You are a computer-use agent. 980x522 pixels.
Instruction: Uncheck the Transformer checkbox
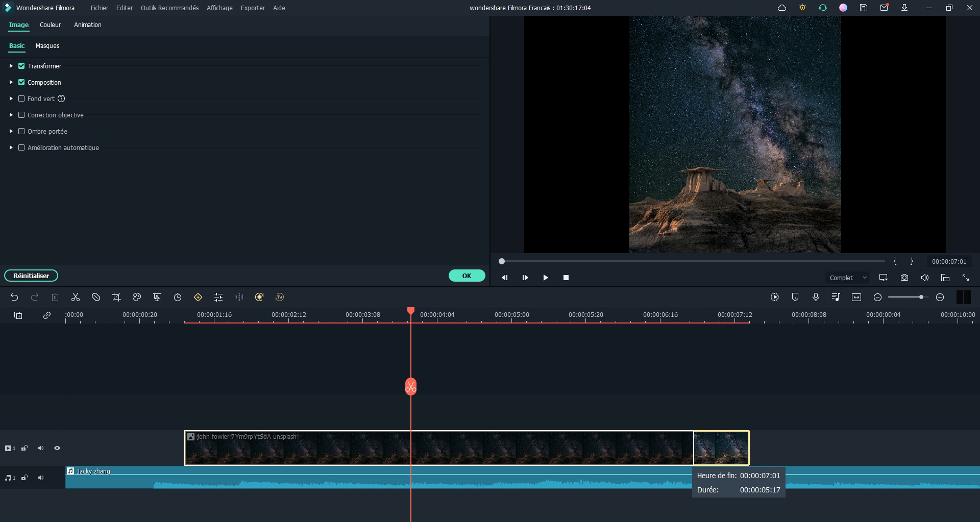21,66
